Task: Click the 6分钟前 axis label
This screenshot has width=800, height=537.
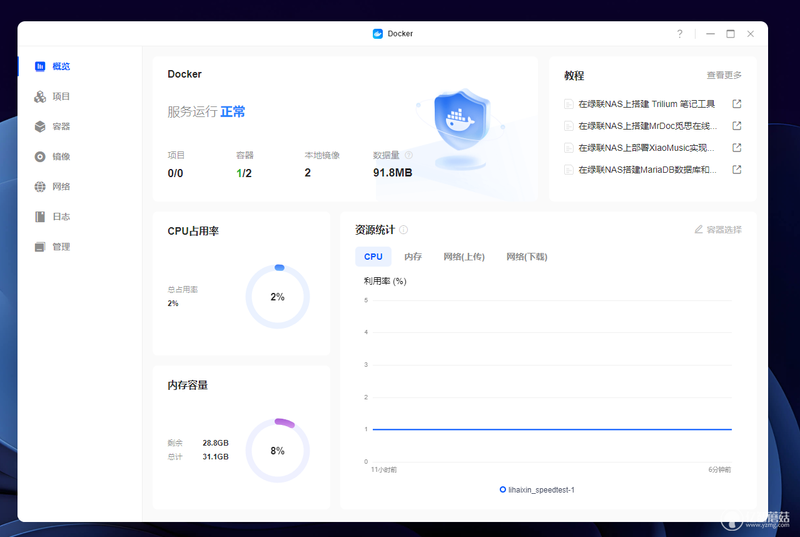Action: click(719, 470)
